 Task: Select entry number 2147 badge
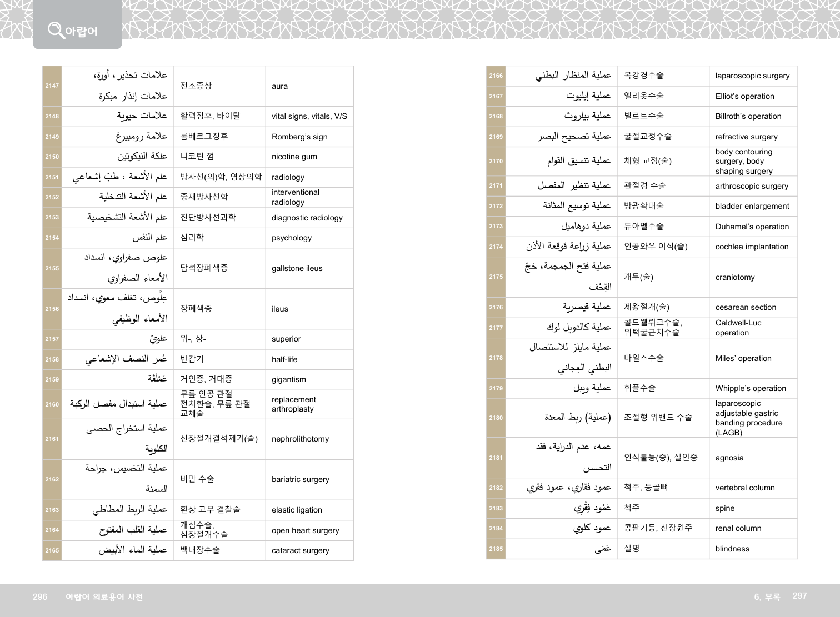pyautogui.click(x=52, y=86)
